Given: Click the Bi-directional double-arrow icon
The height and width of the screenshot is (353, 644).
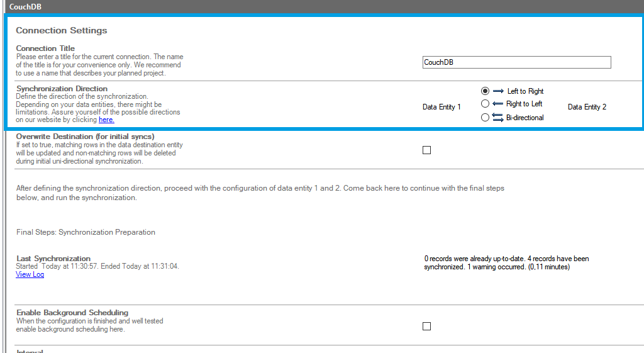Looking at the screenshot, I should click(x=497, y=117).
